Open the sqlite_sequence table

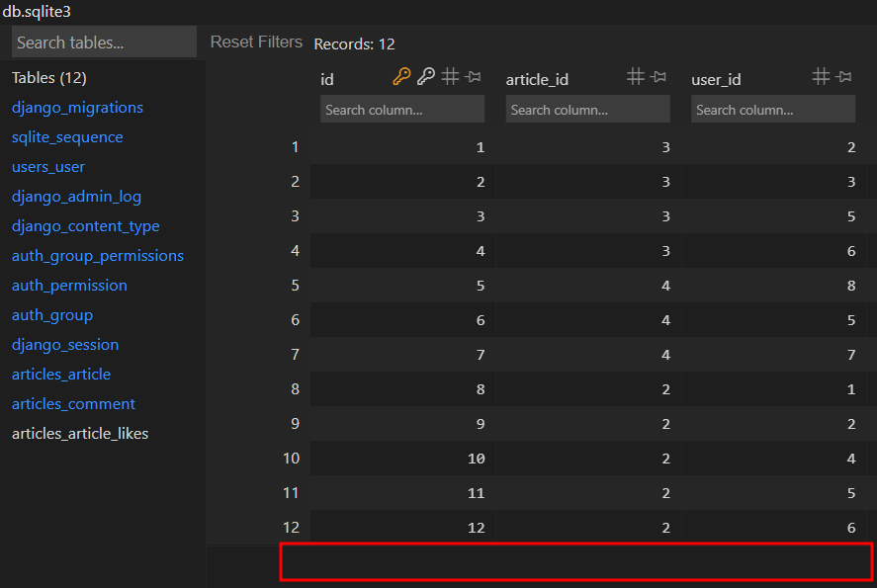(67, 137)
